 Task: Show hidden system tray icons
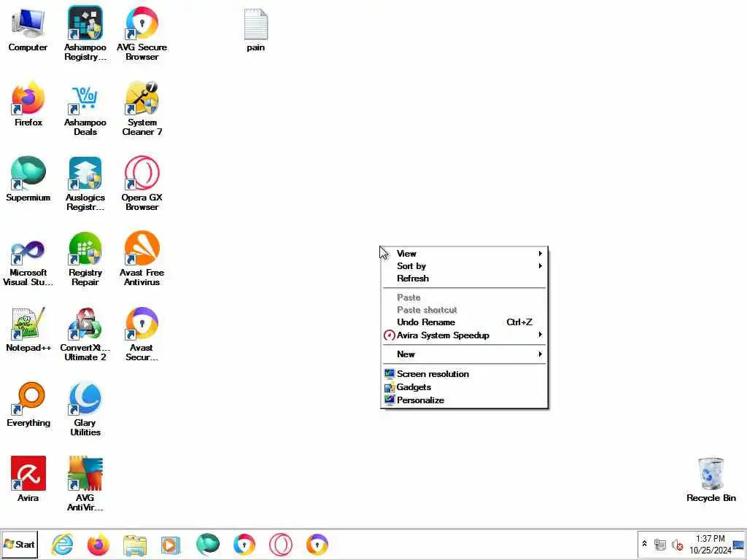pyautogui.click(x=645, y=543)
